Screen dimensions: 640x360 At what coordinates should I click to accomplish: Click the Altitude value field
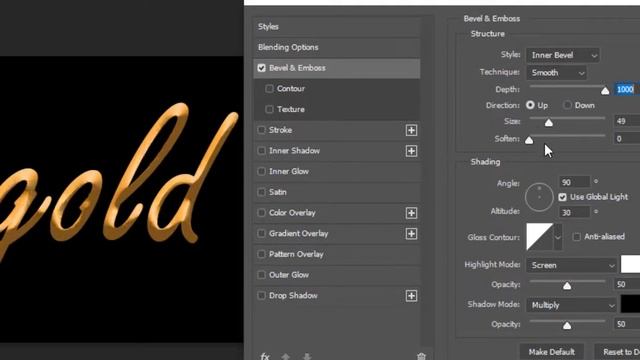tap(574, 213)
